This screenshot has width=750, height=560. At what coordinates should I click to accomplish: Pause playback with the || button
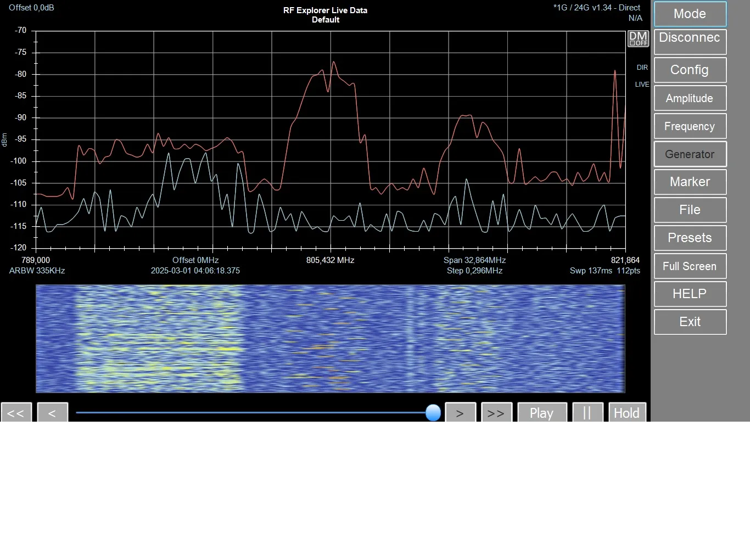point(587,412)
